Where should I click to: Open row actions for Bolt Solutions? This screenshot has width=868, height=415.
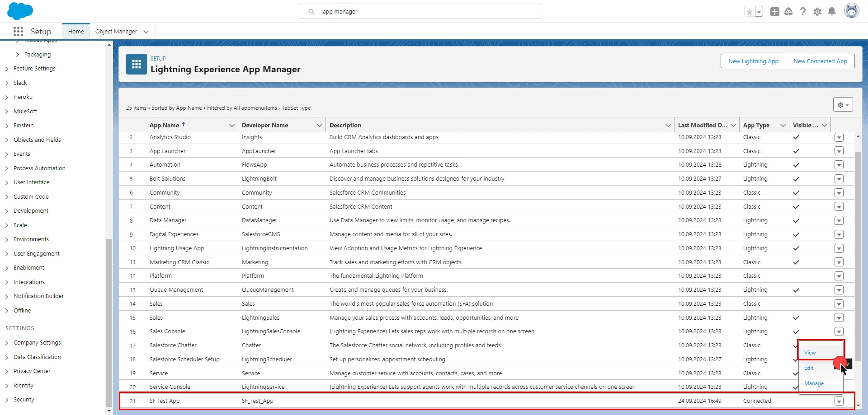(x=839, y=179)
